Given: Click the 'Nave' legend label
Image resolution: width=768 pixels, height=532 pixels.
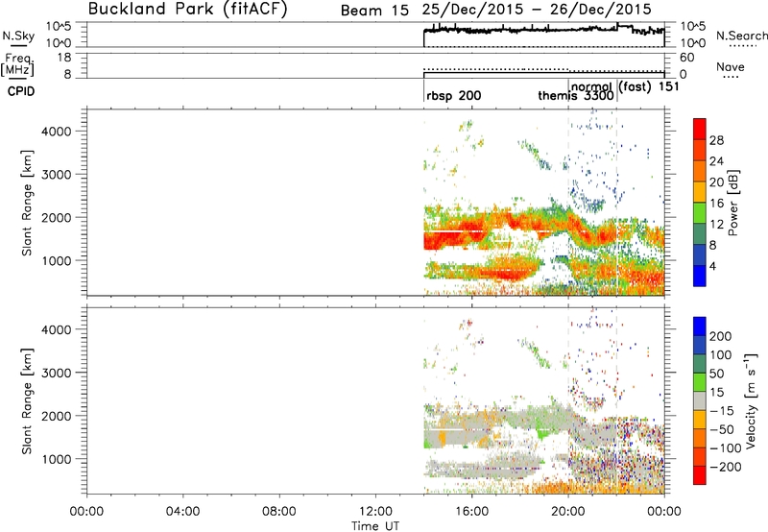Looking at the screenshot, I should click(x=731, y=67).
